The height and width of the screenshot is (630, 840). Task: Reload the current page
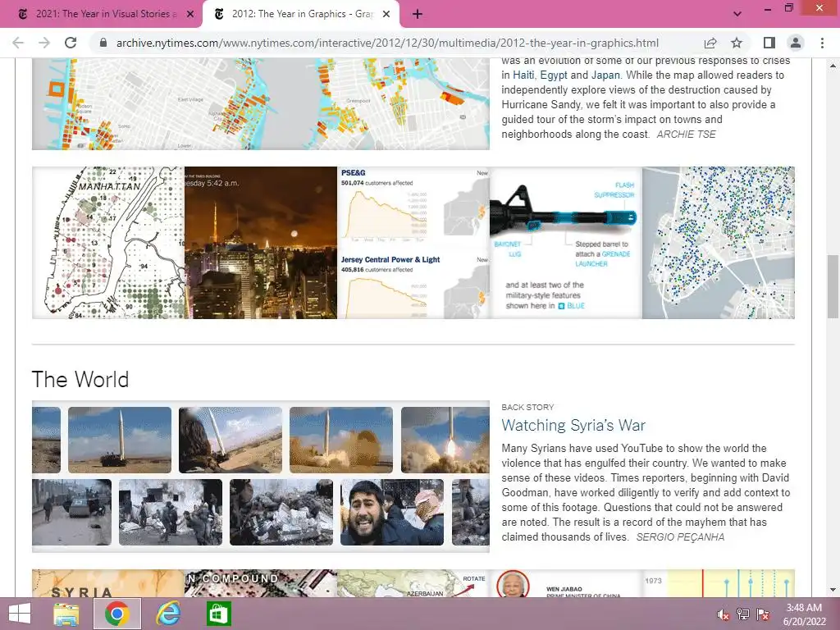(71, 43)
